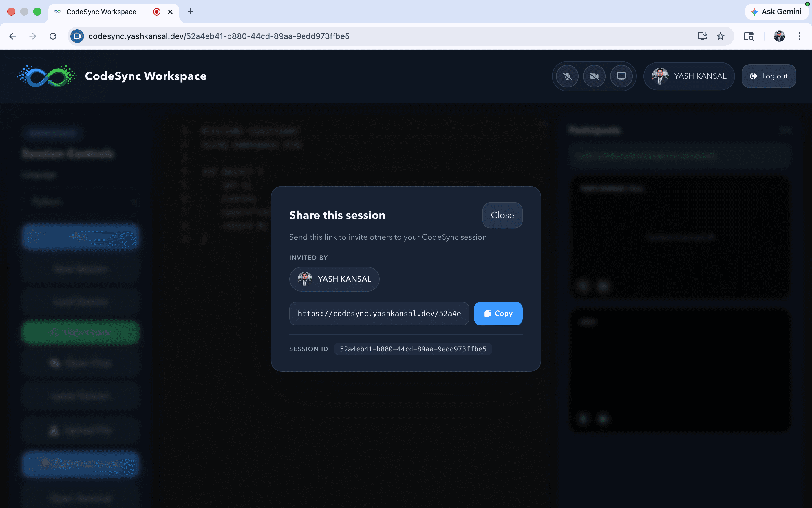
Task: Toggle the camera off button in header
Action: [594, 76]
